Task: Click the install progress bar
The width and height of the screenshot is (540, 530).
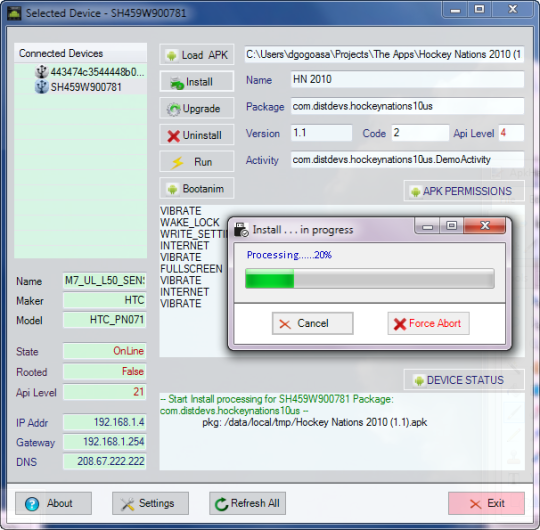Action: [x=370, y=279]
